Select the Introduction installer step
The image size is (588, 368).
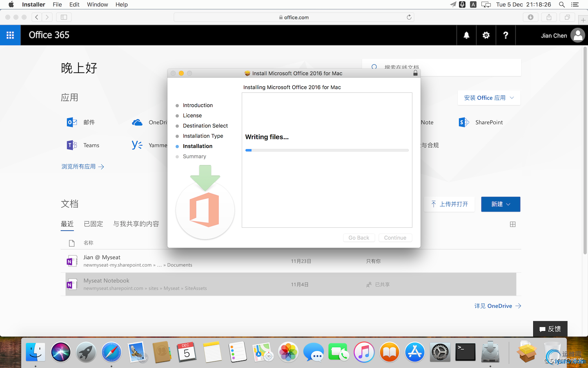click(x=198, y=105)
